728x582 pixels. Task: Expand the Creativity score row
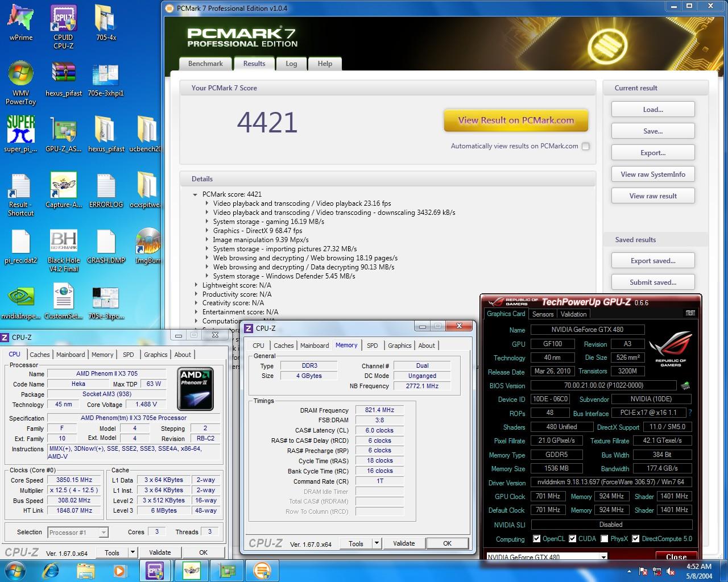(196, 304)
